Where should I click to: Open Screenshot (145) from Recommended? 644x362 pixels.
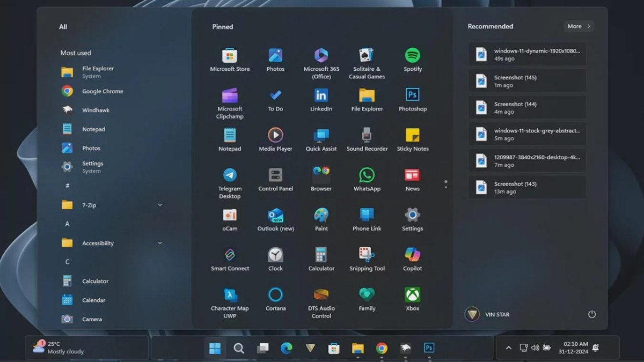coord(526,80)
